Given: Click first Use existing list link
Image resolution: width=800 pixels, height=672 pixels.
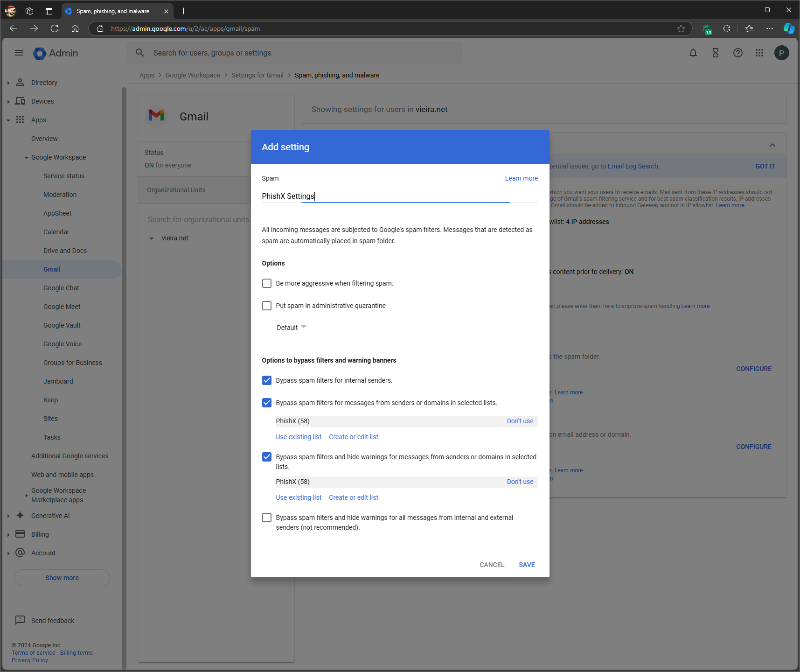Looking at the screenshot, I should [299, 437].
